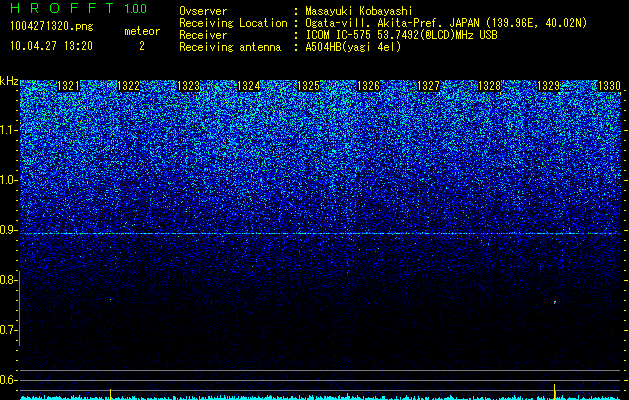The width and height of the screenshot is (629, 400).
Task: Click the 1326 time marker
Action: [x=368, y=86]
